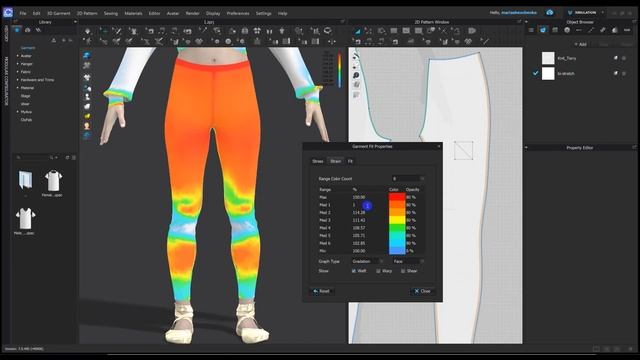The height and width of the screenshot is (360, 640).
Task: Open the SIMULATION mode dropdown
Action: [586, 13]
